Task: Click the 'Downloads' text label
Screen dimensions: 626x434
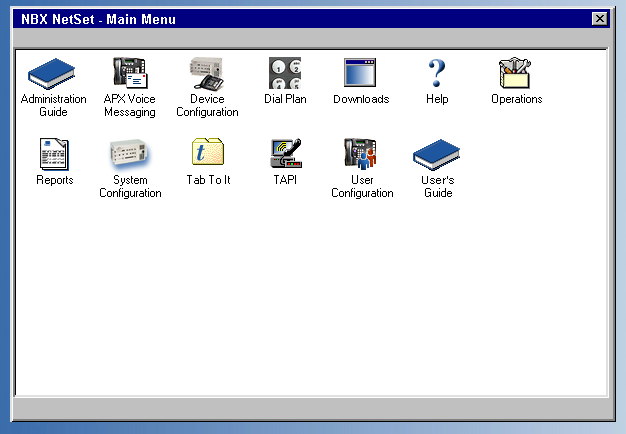Action: (x=361, y=100)
